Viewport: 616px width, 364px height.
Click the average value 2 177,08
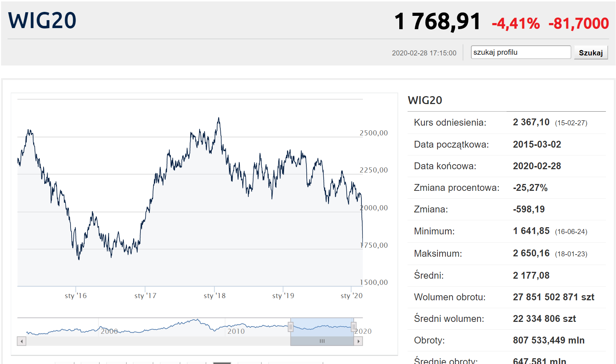tap(531, 275)
